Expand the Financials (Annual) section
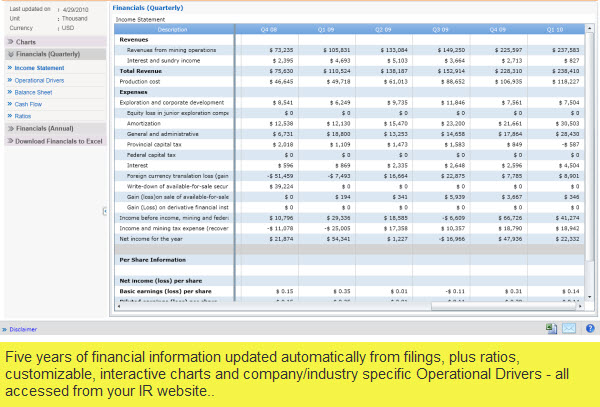The image size is (600, 407). [x=55, y=129]
